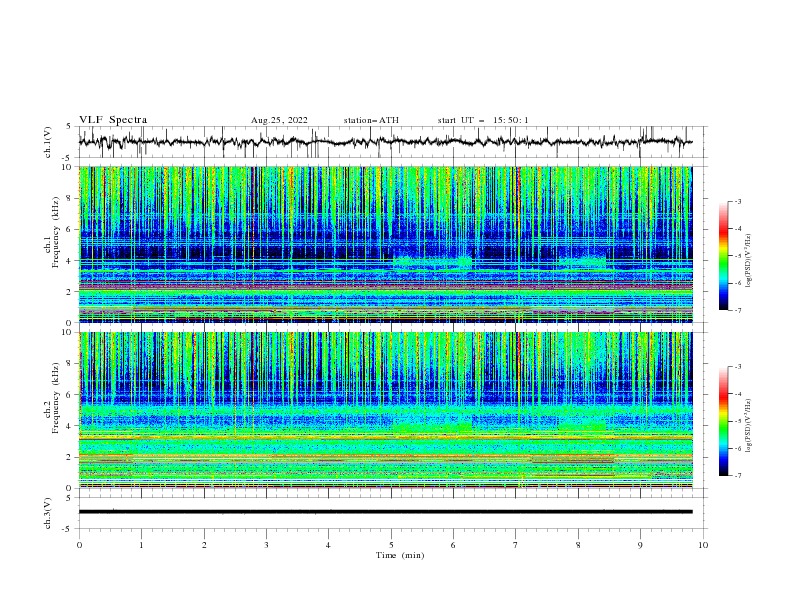Click the time axis tick label "5"
This screenshot has width=792, height=612.
tap(391, 545)
